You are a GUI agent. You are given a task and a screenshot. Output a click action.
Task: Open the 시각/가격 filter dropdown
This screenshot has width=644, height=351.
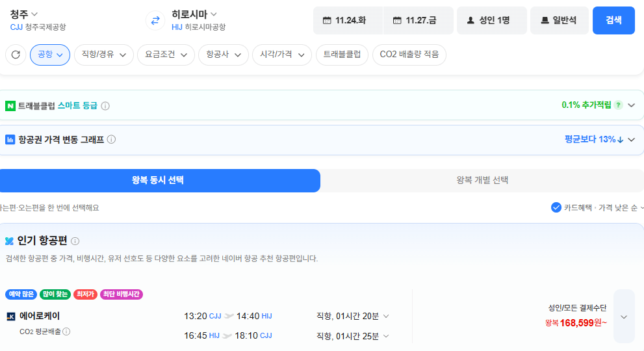pyautogui.click(x=282, y=55)
